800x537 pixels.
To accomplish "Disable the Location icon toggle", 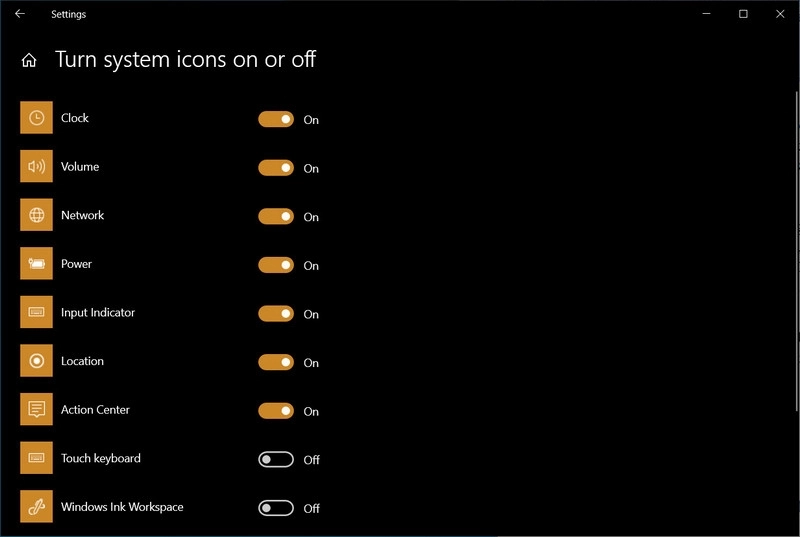I will pyautogui.click(x=276, y=362).
